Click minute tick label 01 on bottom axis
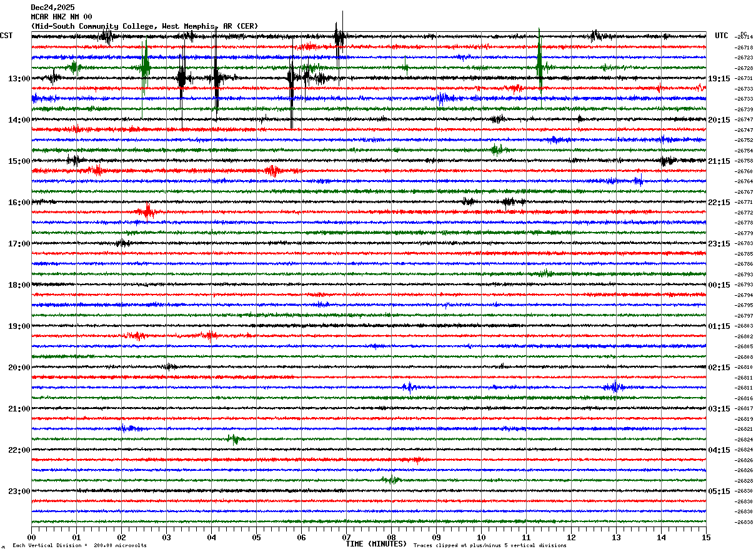The height and width of the screenshot is (554, 756). [76, 537]
